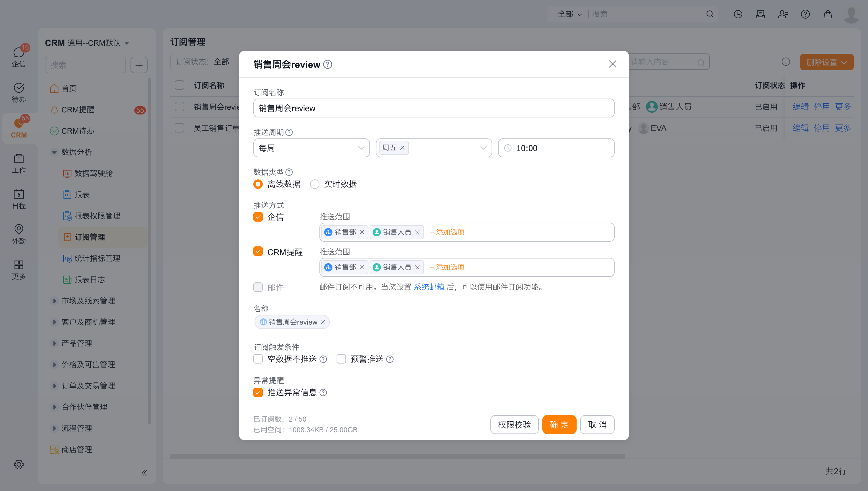Expand 市场及线索管理 tree node
The image size is (868, 491).
(54, 300)
